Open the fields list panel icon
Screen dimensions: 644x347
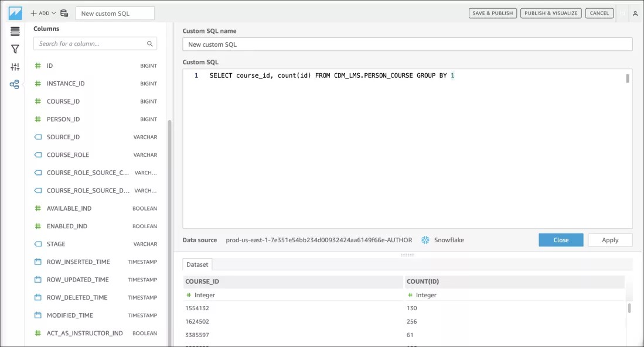pyautogui.click(x=13, y=31)
